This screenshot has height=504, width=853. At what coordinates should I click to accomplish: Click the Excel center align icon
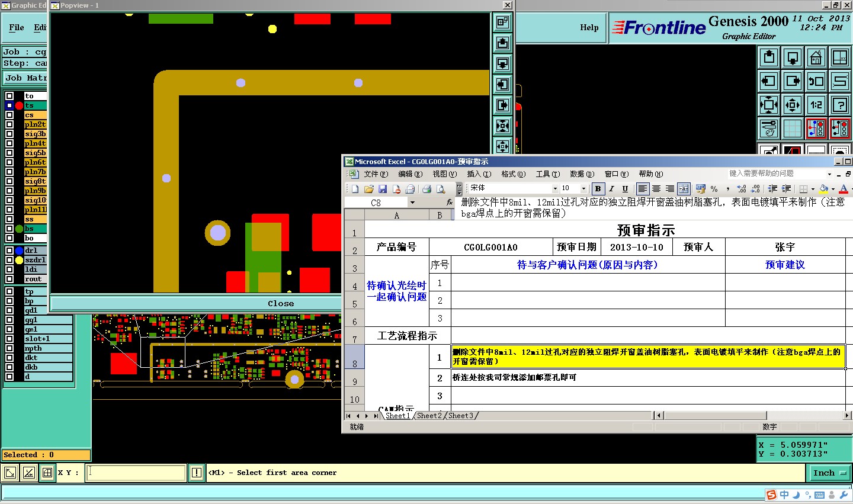[x=656, y=189]
